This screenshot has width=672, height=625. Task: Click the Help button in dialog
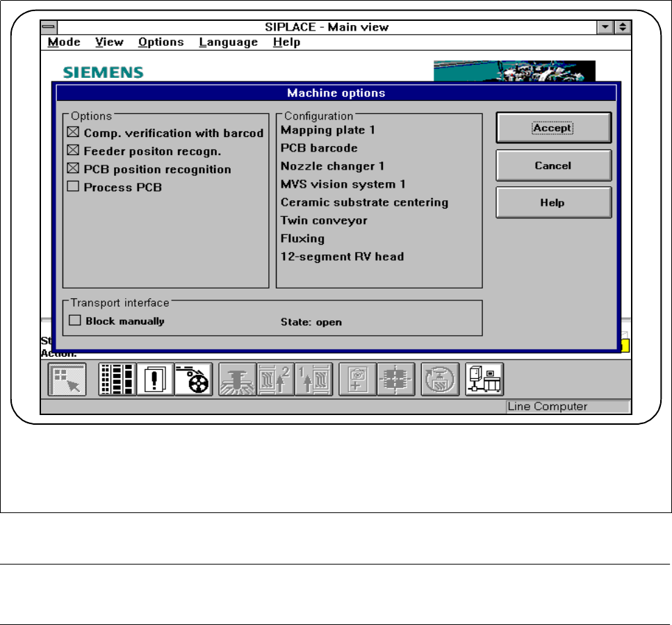point(553,202)
